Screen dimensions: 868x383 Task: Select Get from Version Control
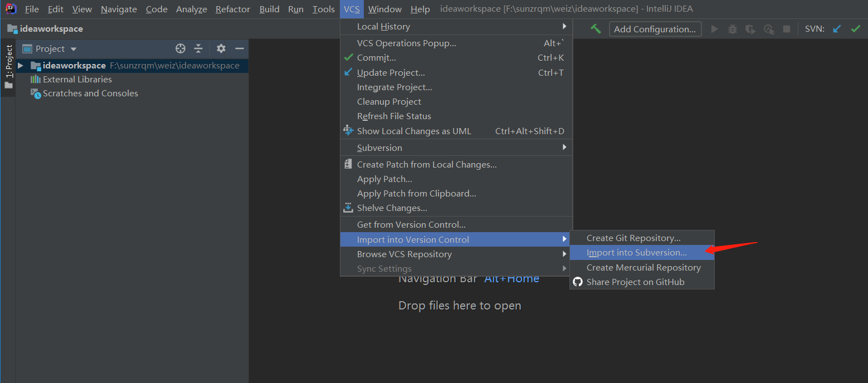(x=456, y=224)
